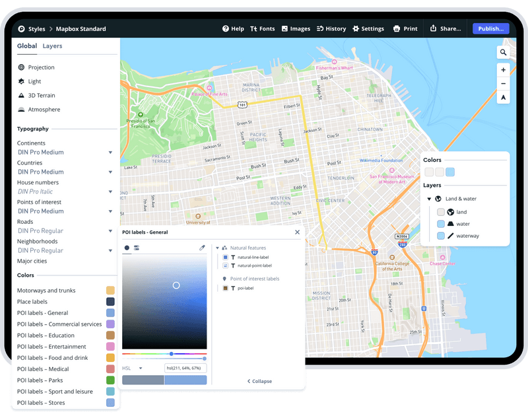
Task: Select the Light icon in sidebar
Action: [22, 81]
